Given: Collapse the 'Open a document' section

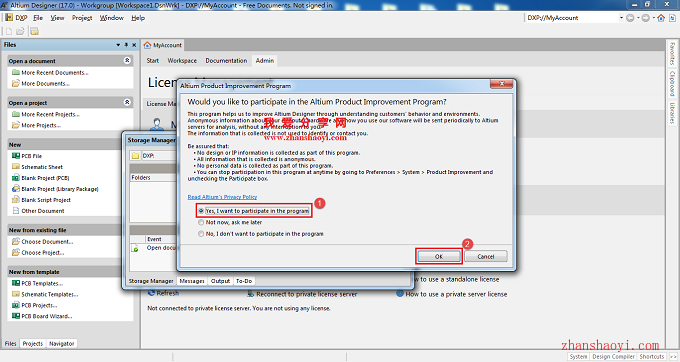Looking at the screenshot, I should tap(127, 60).
